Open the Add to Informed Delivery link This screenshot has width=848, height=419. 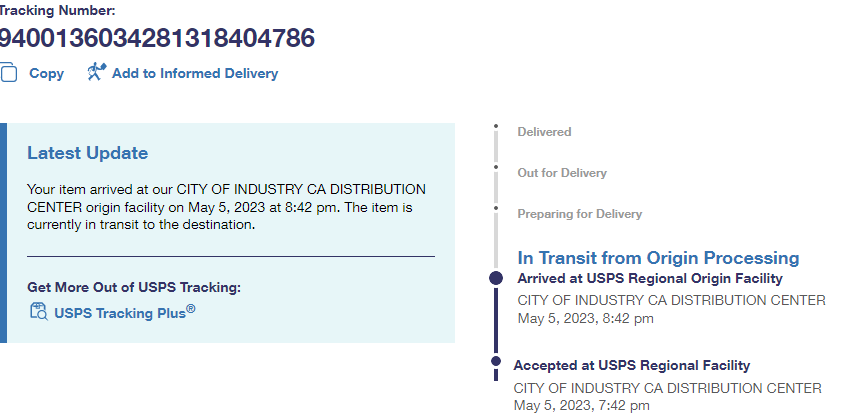195,73
